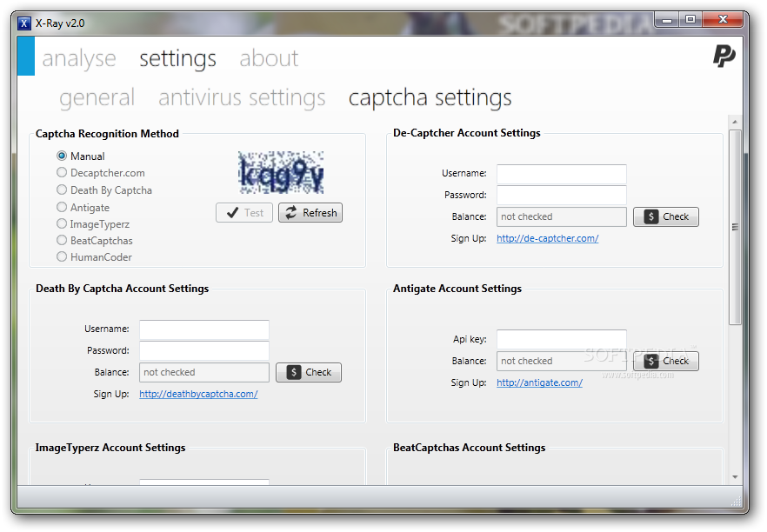The width and height of the screenshot is (767, 532).
Task: Open the antigate.com sign up link
Action: 539,382
